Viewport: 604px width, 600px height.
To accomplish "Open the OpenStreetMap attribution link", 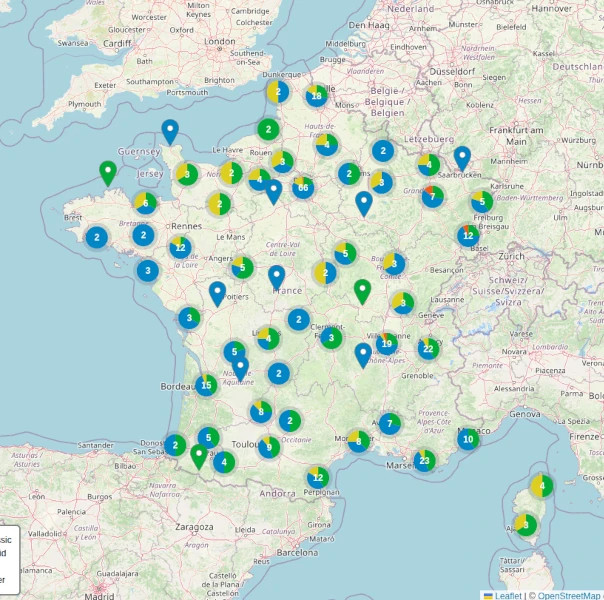I will [566, 594].
